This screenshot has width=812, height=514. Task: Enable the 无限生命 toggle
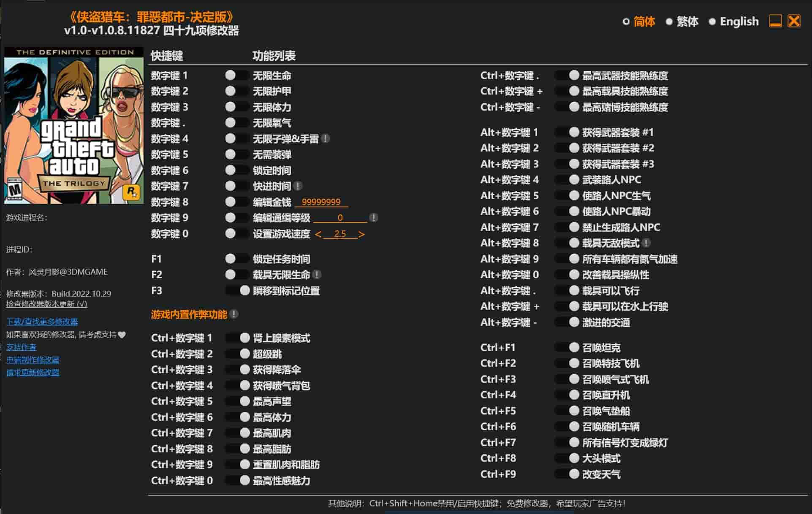pos(236,76)
